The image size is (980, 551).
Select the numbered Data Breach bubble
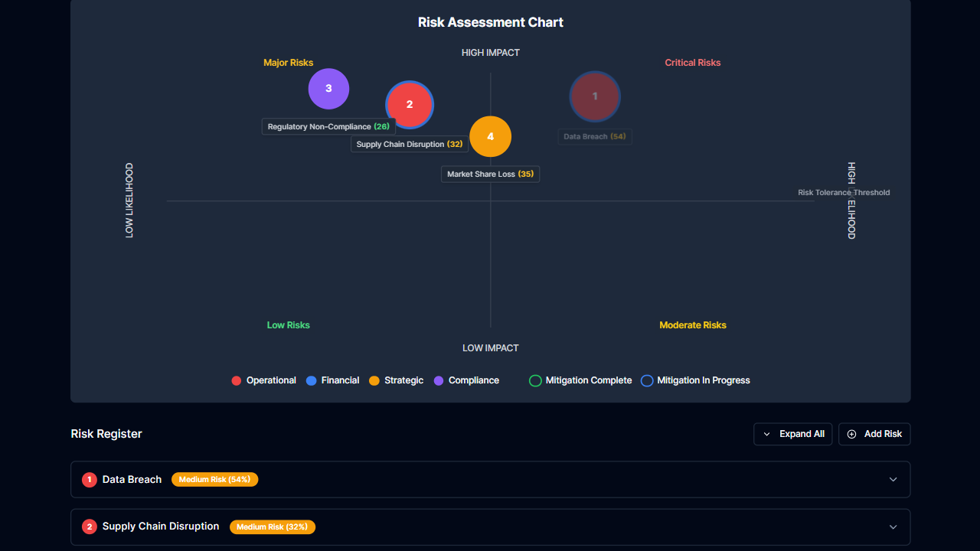click(x=595, y=96)
